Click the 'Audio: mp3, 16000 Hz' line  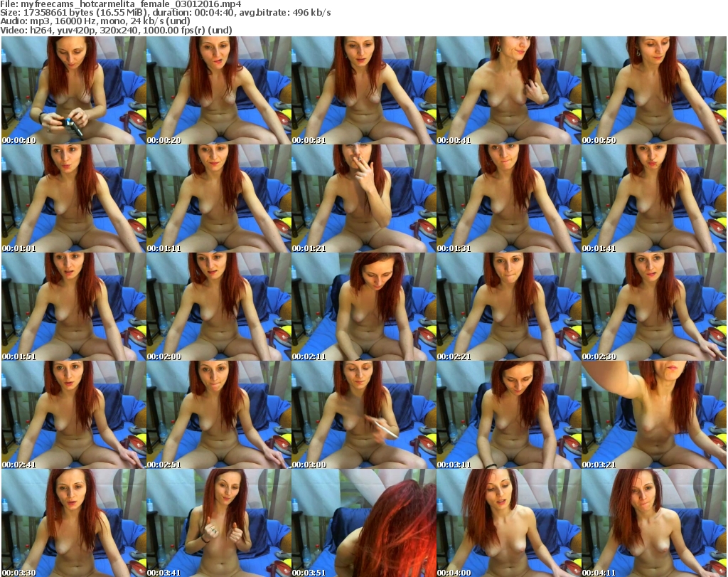coord(95,21)
